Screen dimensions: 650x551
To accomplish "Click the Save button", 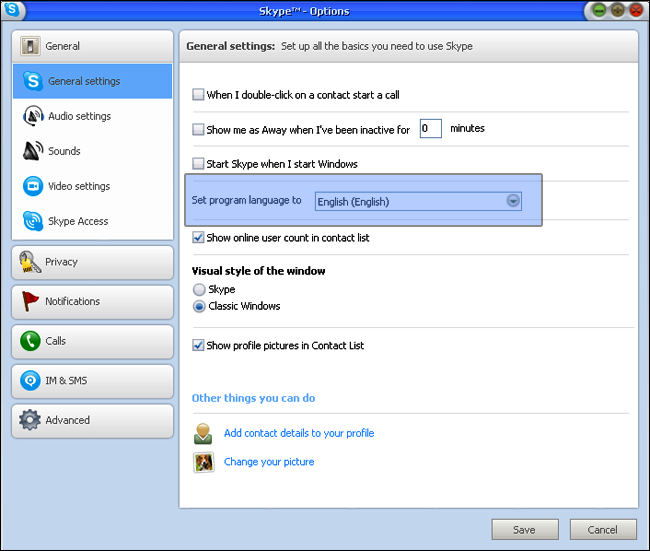I will [x=525, y=529].
